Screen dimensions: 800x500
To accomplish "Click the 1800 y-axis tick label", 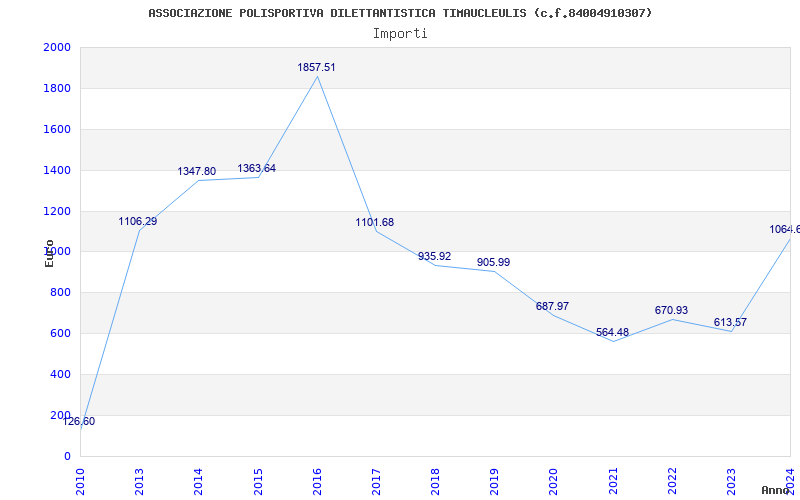I will (x=57, y=88).
